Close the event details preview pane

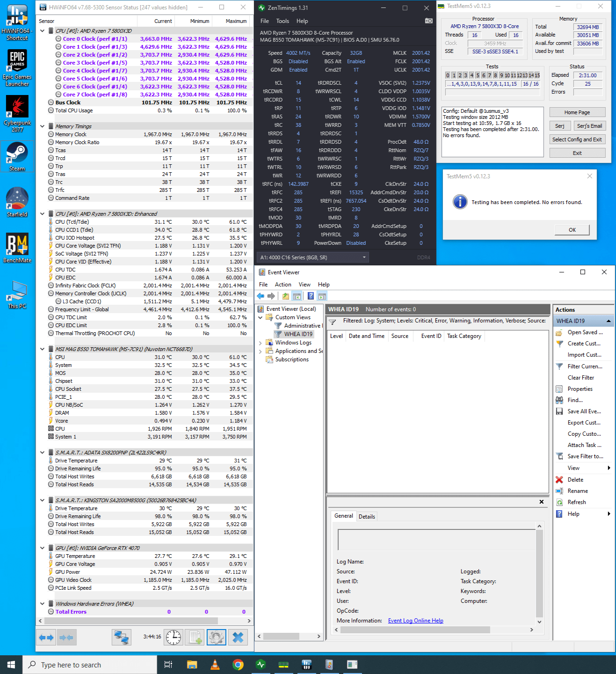click(542, 502)
